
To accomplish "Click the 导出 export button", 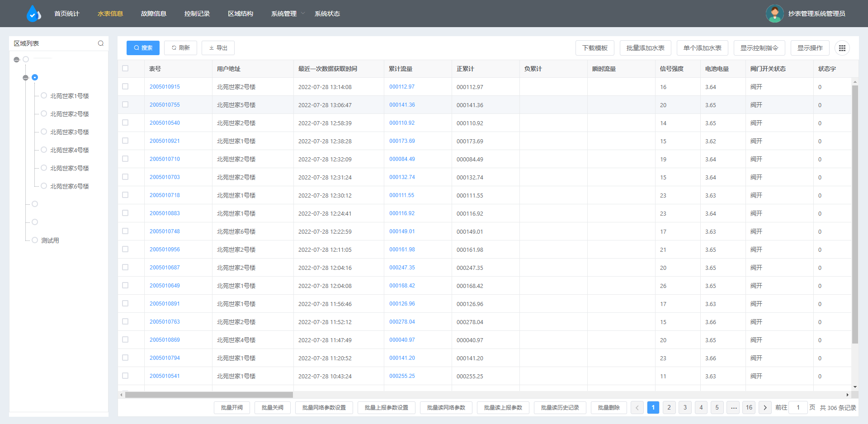I will [x=218, y=48].
